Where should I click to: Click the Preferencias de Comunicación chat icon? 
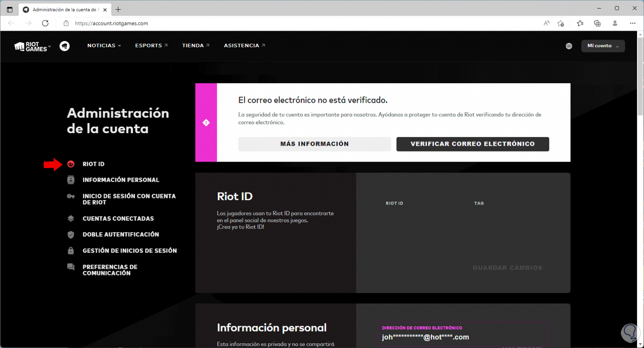click(71, 267)
